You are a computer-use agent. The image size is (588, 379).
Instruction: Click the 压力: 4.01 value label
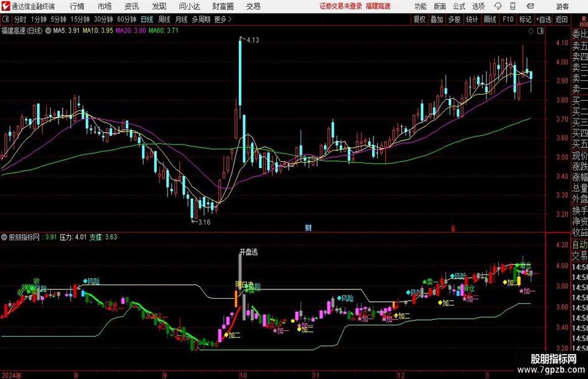pos(73,237)
